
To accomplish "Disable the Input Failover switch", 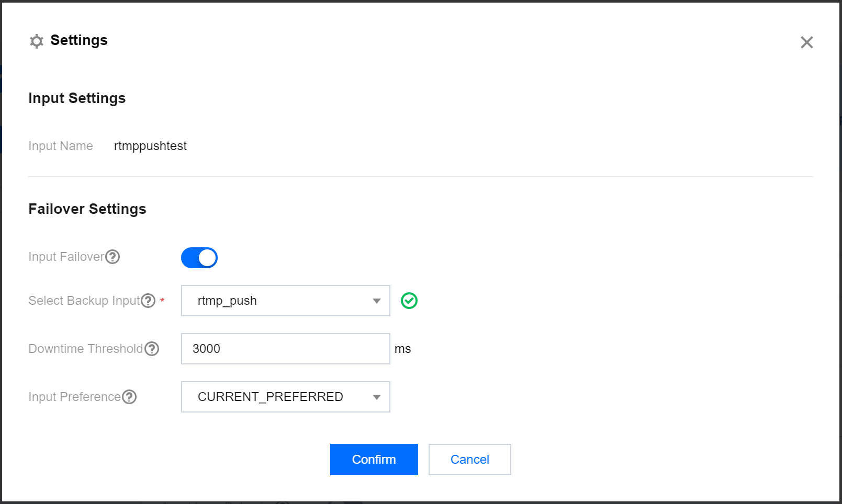I will 199,258.
